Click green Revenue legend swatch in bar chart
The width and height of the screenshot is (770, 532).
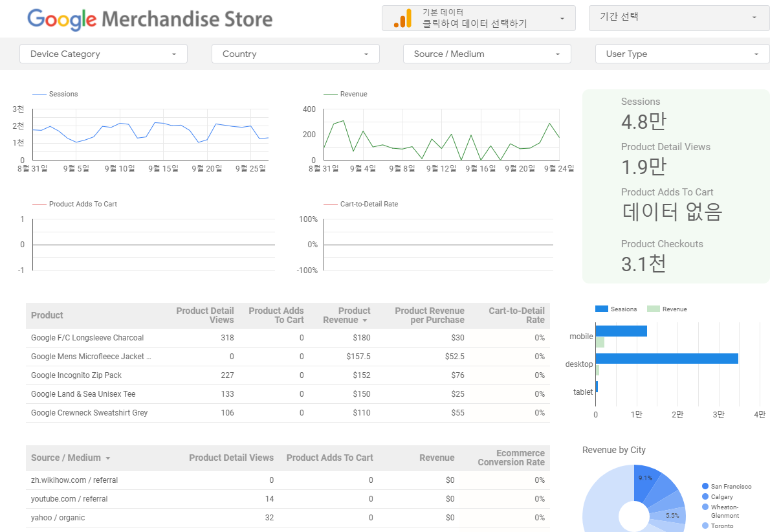coord(653,309)
